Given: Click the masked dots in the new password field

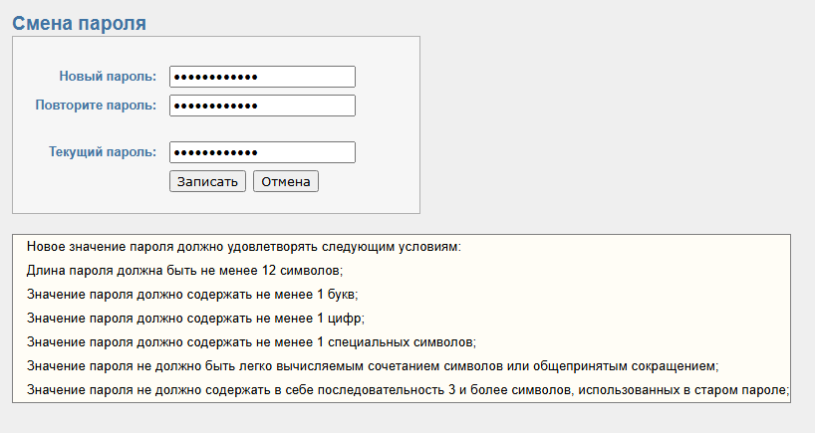Looking at the screenshot, I should point(215,77).
